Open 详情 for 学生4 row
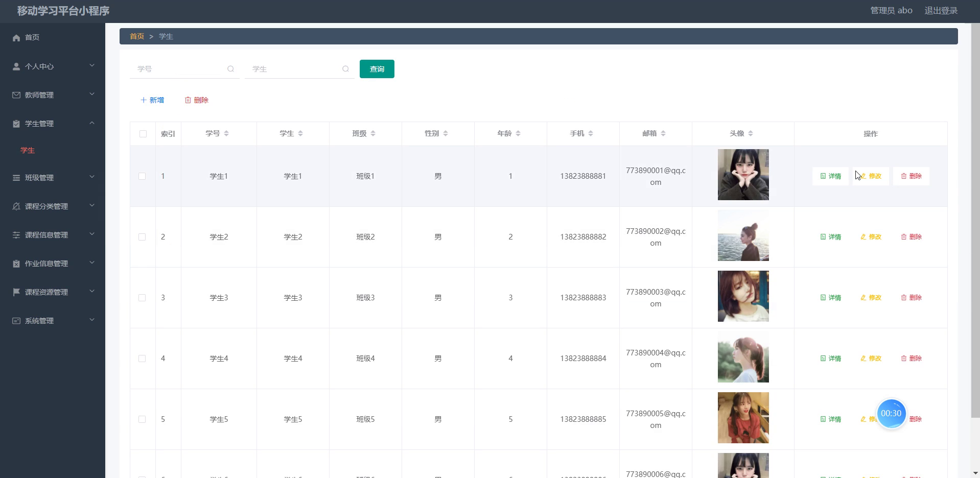Image resolution: width=980 pixels, height=478 pixels. click(830, 358)
